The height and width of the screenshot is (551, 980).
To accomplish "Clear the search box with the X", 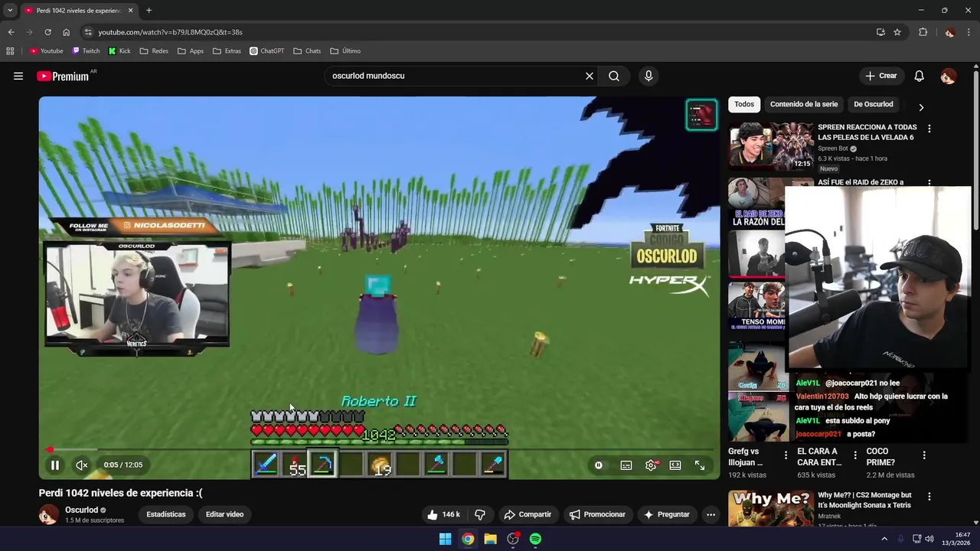I will click(590, 76).
